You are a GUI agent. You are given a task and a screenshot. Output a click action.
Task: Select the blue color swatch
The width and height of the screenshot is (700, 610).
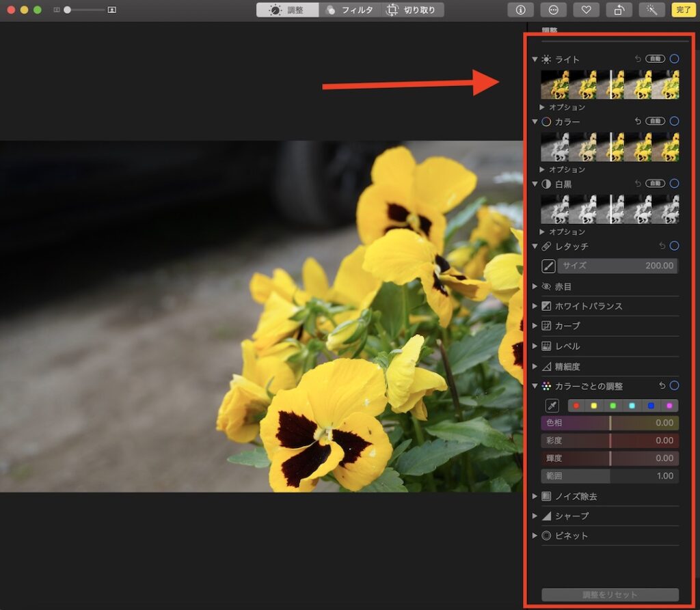click(x=650, y=405)
